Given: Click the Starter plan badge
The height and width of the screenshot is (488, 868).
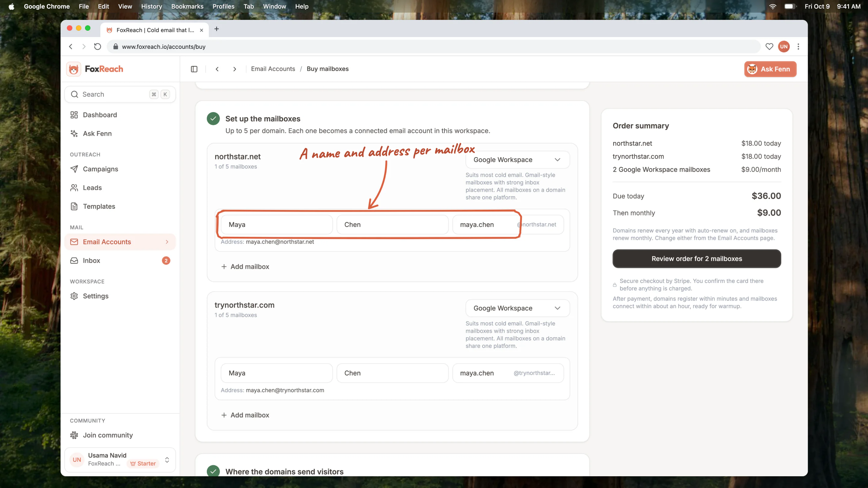Looking at the screenshot, I should point(143,464).
